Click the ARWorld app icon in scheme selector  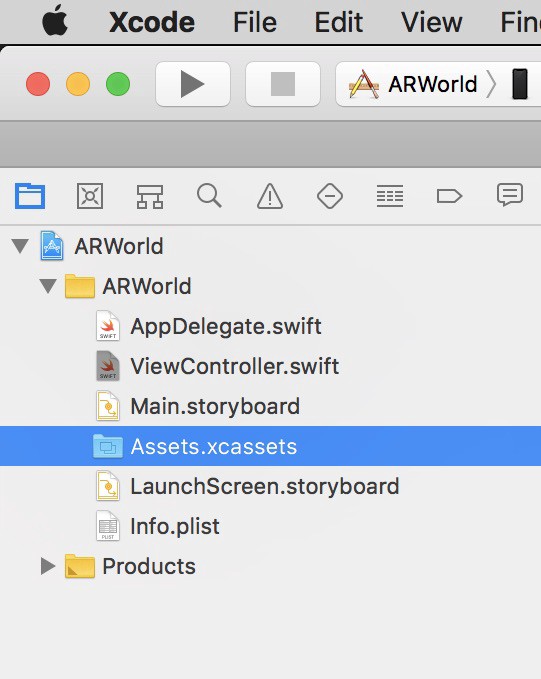click(364, 84)
